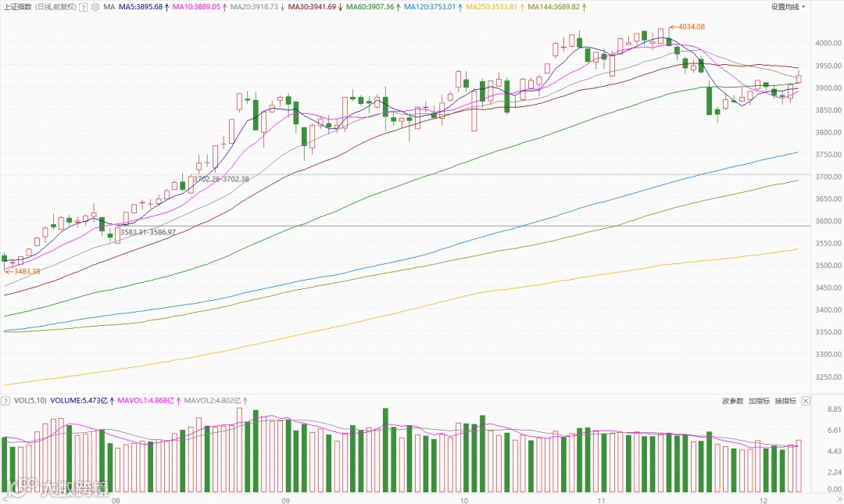This screenshot has height=504, width=844.
Task: Select the MA60:3907.36 label
Action: click(x=370, y=8)
